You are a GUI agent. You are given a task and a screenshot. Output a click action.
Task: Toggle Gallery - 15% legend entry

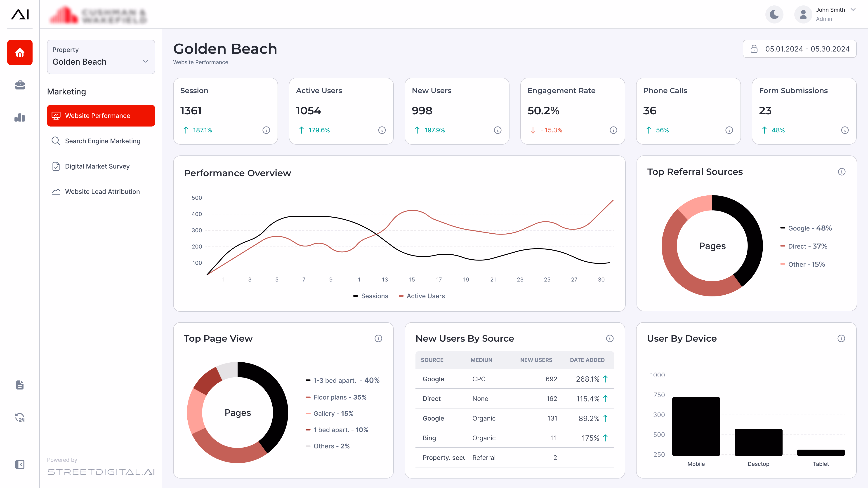point(330,414)
